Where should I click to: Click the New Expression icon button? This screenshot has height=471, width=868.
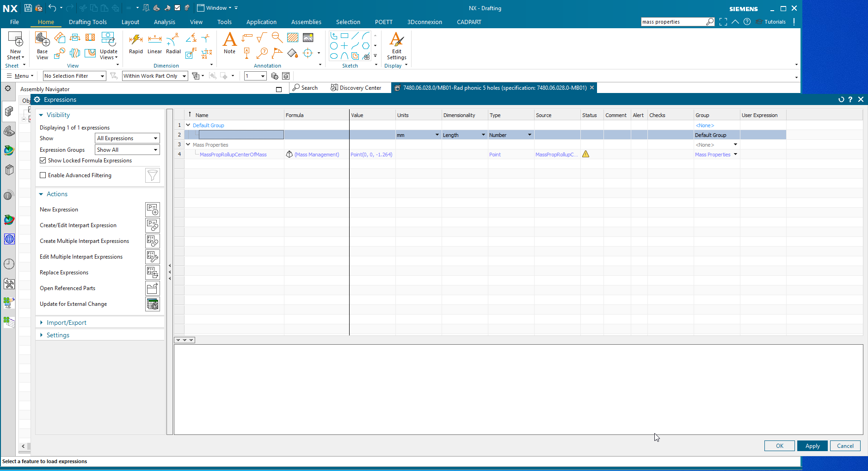153,210
